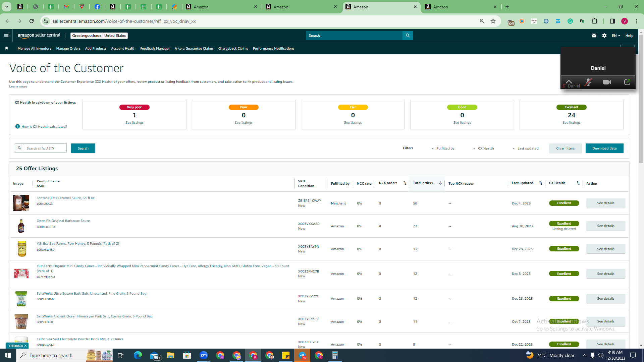Open the Learn more link
The height and width of the screenshot is (362, 644).
pyautogui.click(x=18, y=86)
